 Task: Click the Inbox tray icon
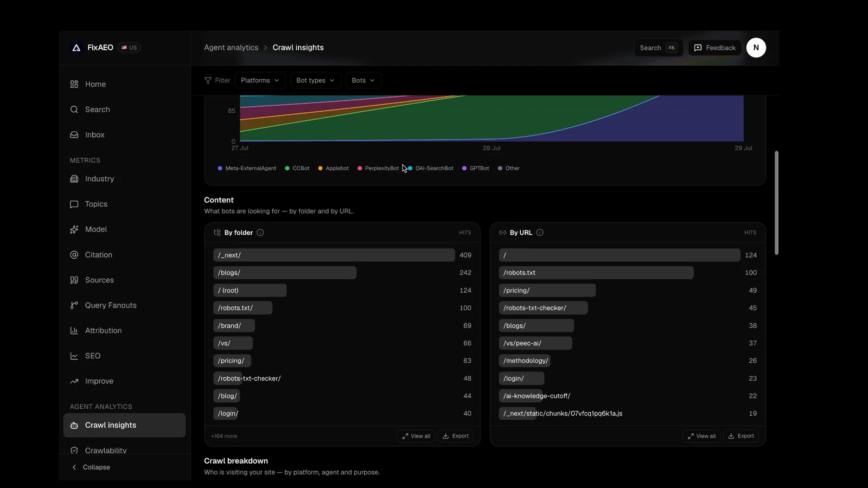click(74, 134)
